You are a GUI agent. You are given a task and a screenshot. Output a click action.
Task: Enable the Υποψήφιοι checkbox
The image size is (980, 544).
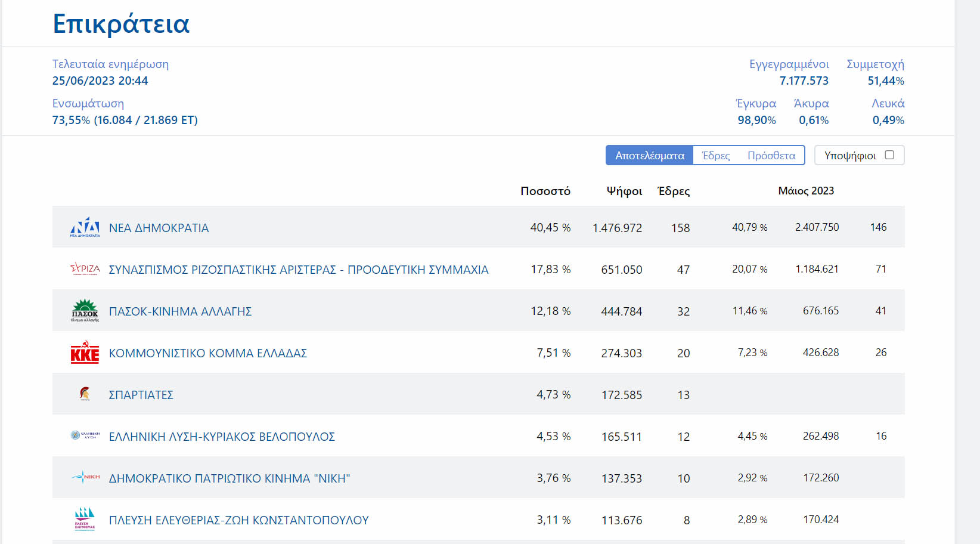[x=889, y=155]
